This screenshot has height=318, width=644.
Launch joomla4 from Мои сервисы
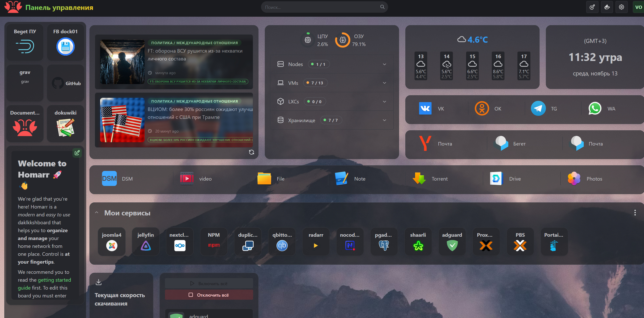[112, 242]
